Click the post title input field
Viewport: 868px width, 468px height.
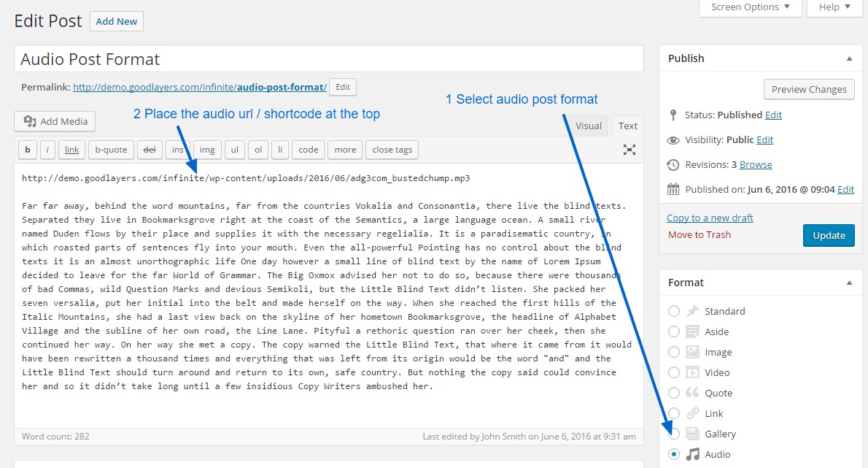click(x=328, y=59)
